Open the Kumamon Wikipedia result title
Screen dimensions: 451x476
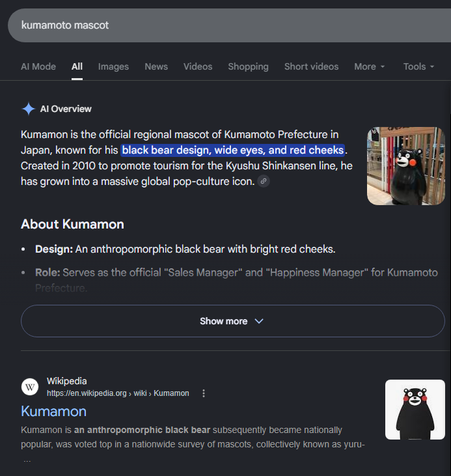coord(54,412)
